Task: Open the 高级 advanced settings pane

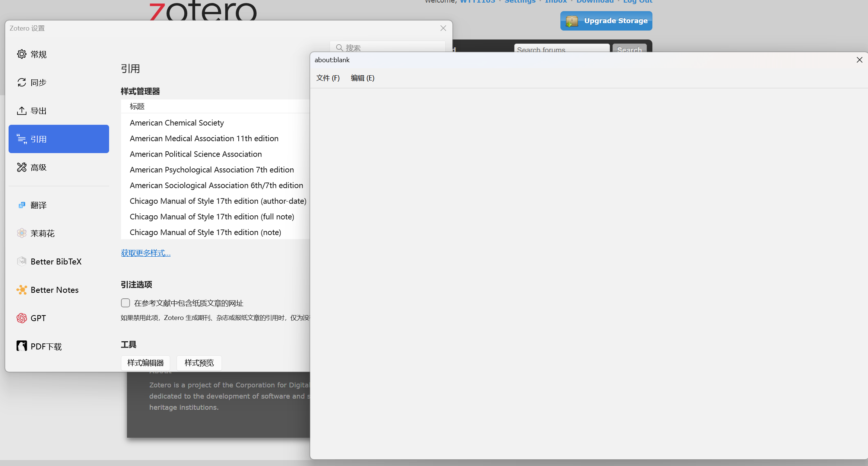Action: (59, 168)
